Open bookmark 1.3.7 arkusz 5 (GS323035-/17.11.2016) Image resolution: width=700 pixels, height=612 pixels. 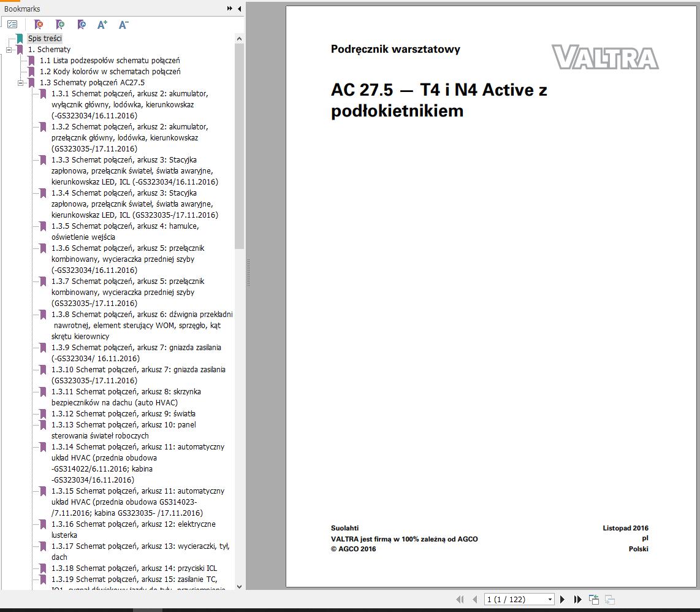(x=128, y=292)
